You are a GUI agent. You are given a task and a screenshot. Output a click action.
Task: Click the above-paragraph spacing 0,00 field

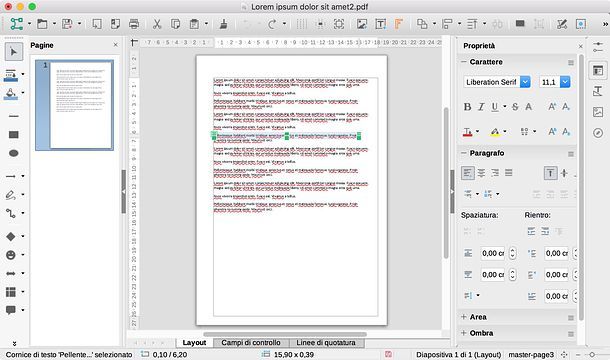(x=493, y=253)
